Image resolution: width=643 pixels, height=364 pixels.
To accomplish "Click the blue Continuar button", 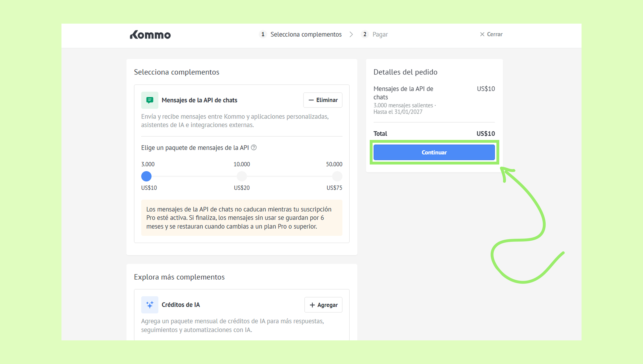I will pyautogui.click(x=434, y=152).
